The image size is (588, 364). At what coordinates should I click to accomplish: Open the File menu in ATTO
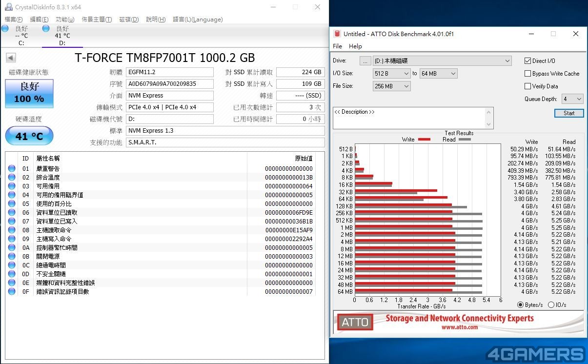(337, 46)
